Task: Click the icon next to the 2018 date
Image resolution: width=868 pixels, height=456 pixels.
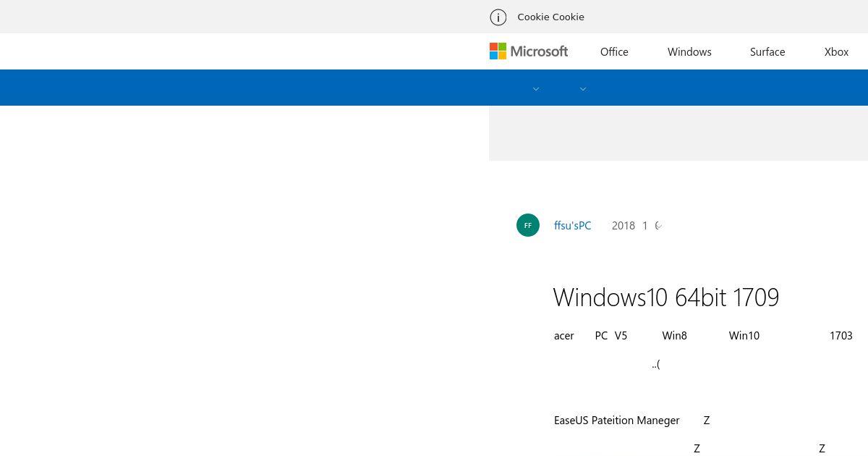Action: 659,226
